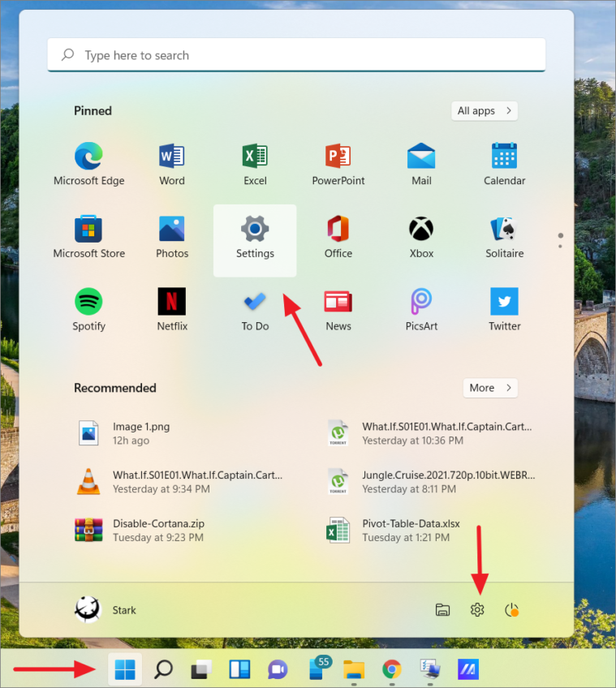Click the Stark user profile
The image size is (616, 688).
(x=106, y=610)
